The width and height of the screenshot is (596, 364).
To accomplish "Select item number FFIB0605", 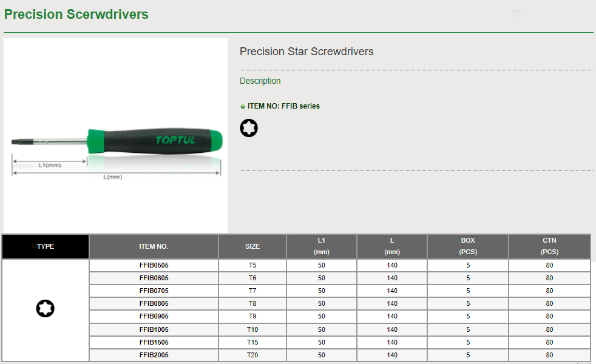I will [x=154, y=278].
